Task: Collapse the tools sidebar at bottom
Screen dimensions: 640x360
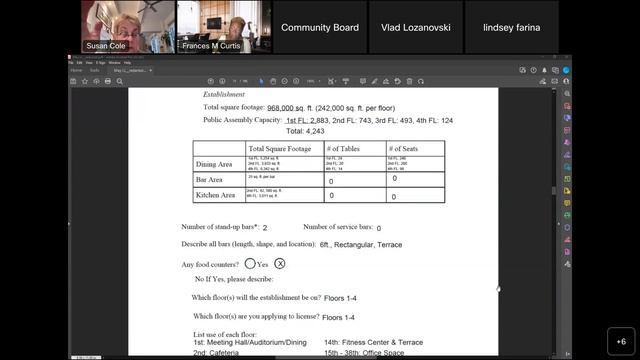Action: (567, 354)
